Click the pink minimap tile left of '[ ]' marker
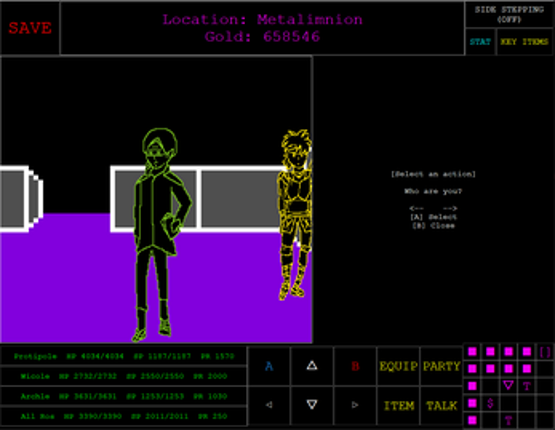 point(527,351)
